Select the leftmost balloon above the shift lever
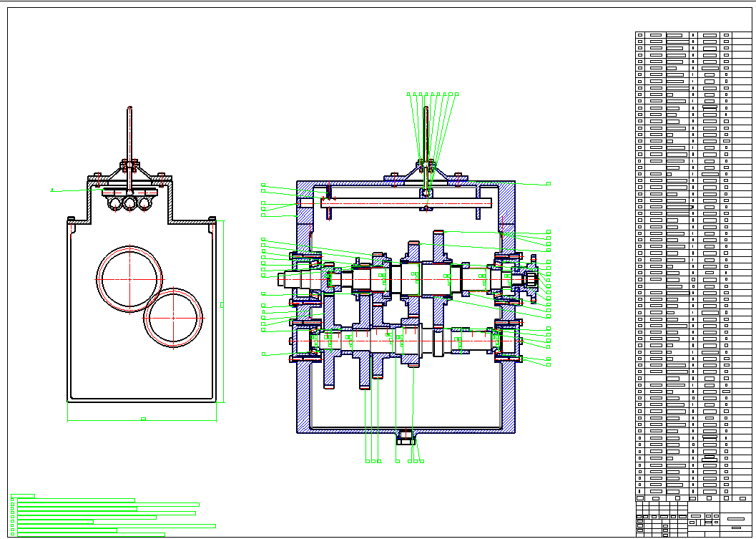Image resolution: width=756 pixels, height=539 pixels. click(x=409, y=94)
